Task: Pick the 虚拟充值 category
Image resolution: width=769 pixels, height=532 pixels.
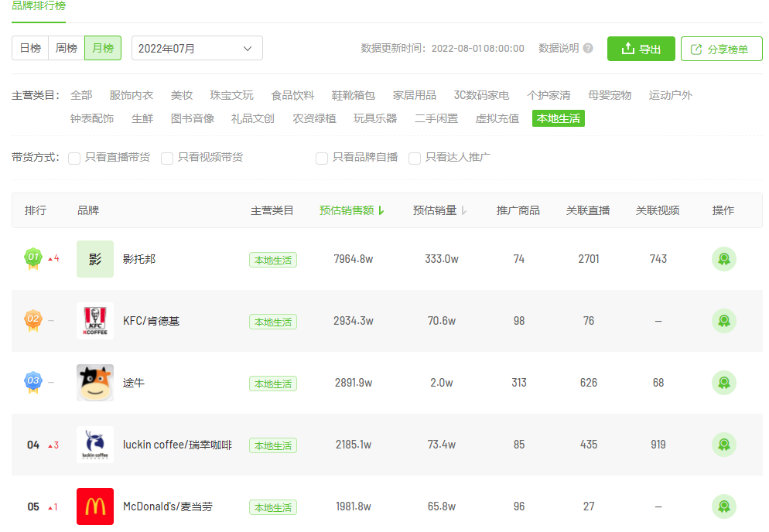Action: tap(497, 118)
